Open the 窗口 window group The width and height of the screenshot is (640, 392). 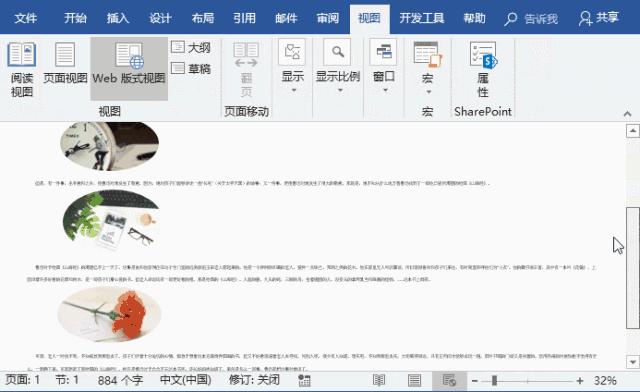pos(383,52)
